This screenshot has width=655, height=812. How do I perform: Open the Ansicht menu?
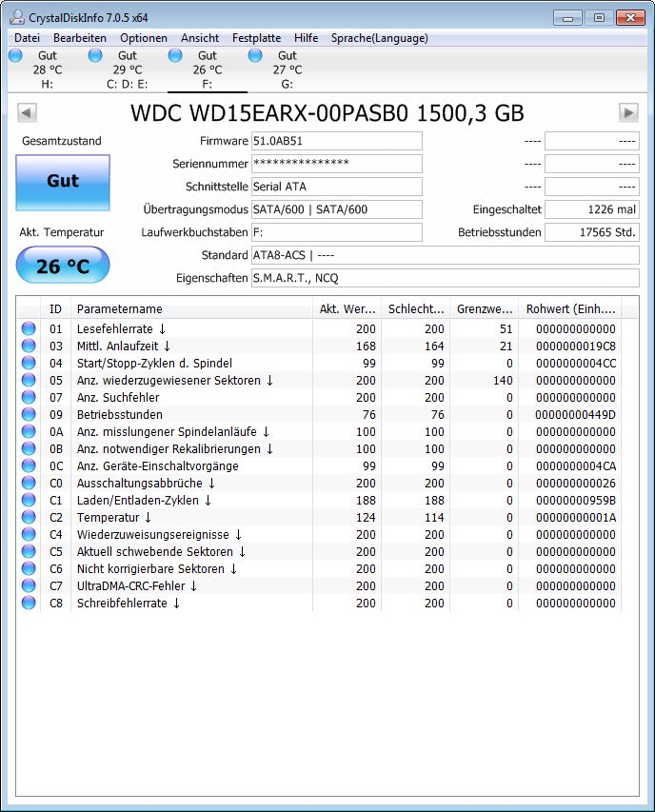(x=200, y=38)
